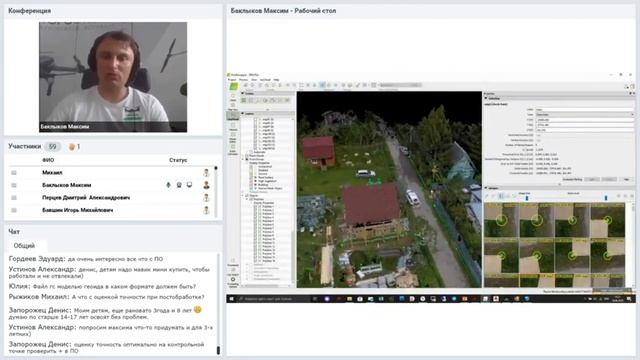
Task: Open the rayCloud menu
Action: 265,80
